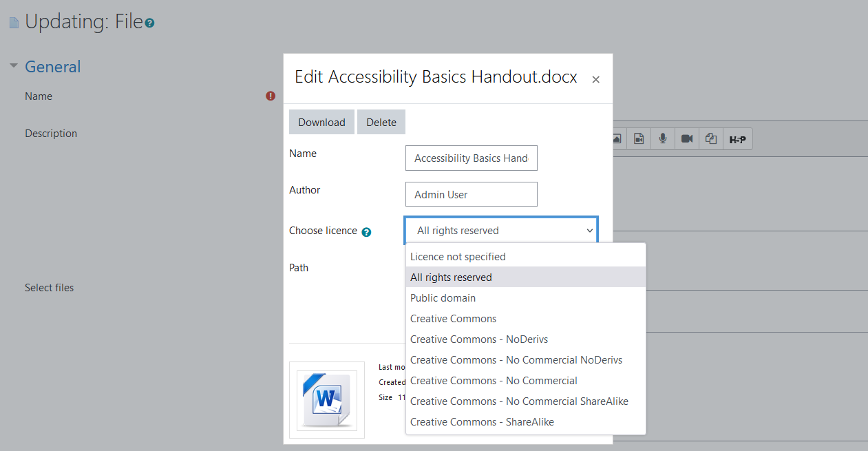Image resolution: width=868 pixels, height=451 pixels.
Task: Click help icon next to Choose licence
Action: [366, 232]
